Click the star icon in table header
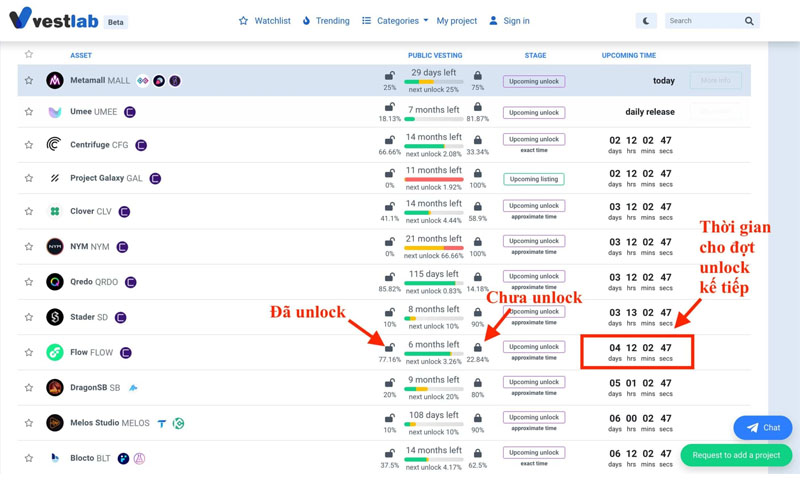800x480 pixels. pyautogui.click(x=29, y=54)
